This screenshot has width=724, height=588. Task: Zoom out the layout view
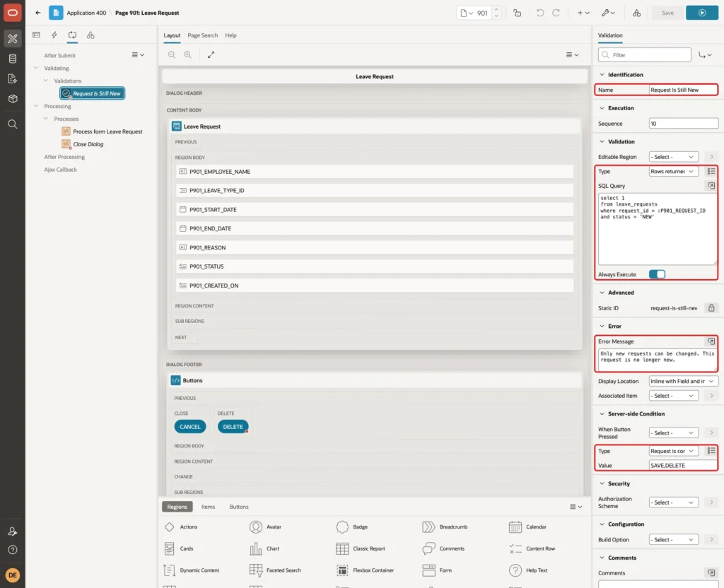pyautogui.click(x=172, y=54)
